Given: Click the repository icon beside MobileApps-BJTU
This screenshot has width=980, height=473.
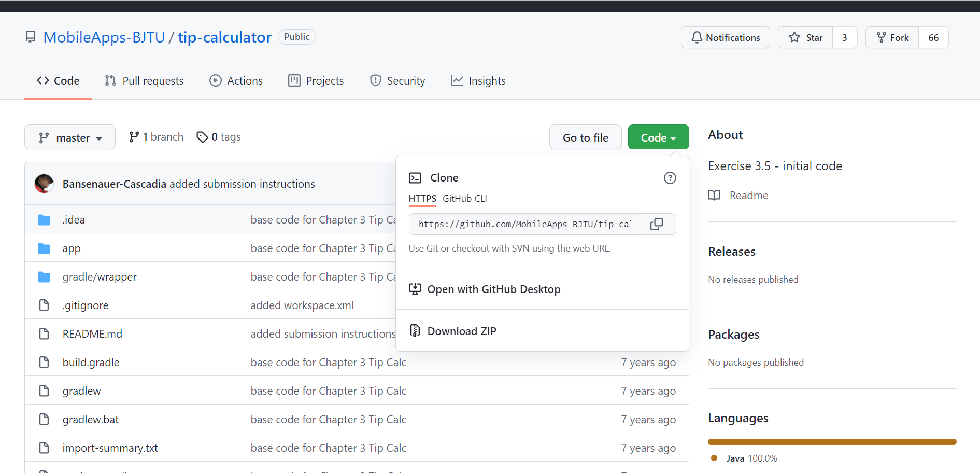Looking at the screenshot, I should [x=31, y=37].
